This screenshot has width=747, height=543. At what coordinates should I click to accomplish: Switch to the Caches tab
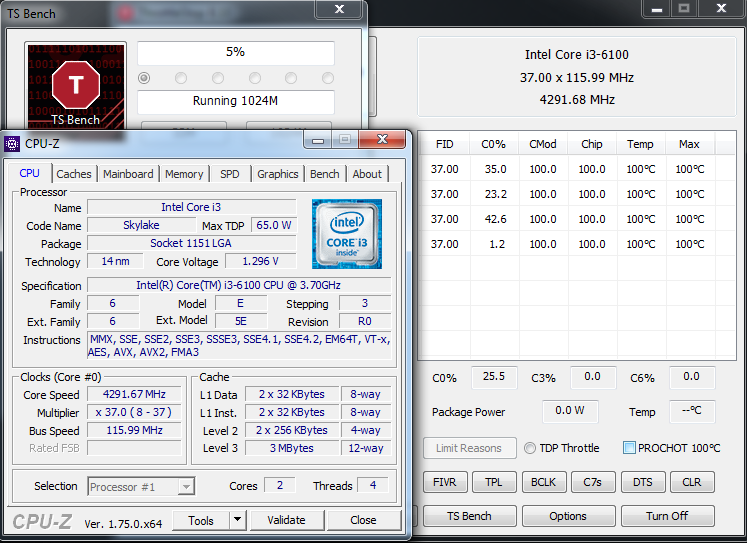point(74,174)
